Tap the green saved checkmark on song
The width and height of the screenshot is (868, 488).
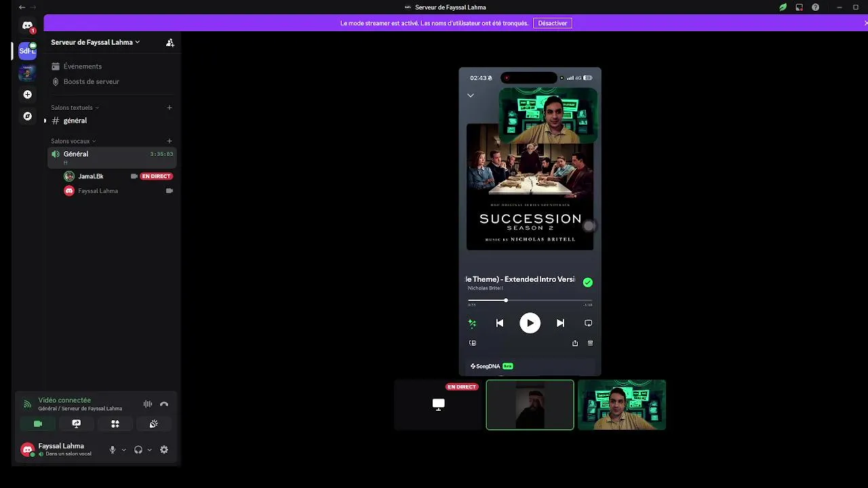(x=587, y=282)
